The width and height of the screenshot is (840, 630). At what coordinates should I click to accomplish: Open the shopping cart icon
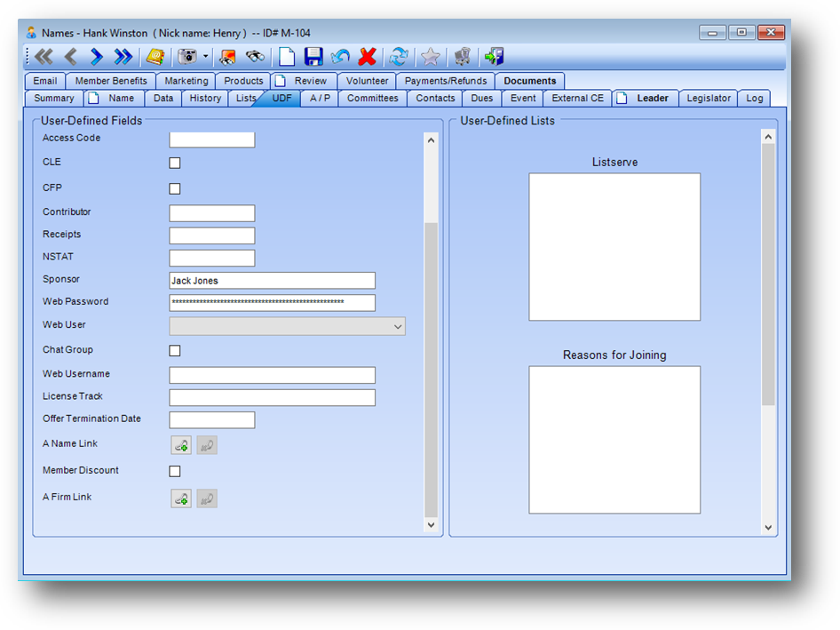(462, 56)
